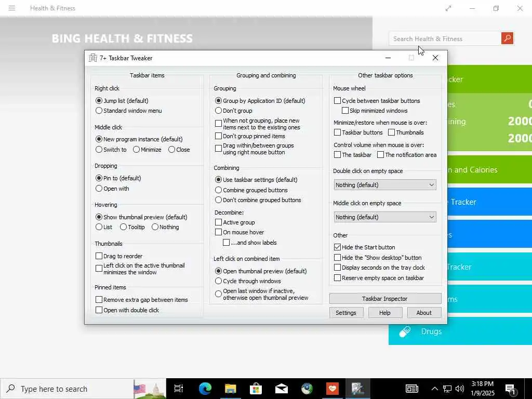The image size is (532, 399).
Task: Select Tooltip for hovering
Action: pyautogui.click(x=132, y=227)
